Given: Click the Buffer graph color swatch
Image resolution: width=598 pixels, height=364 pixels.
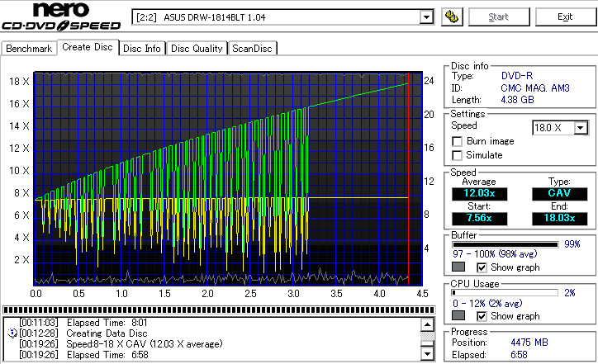Looking at the screenshot, I should coord(458,267).
